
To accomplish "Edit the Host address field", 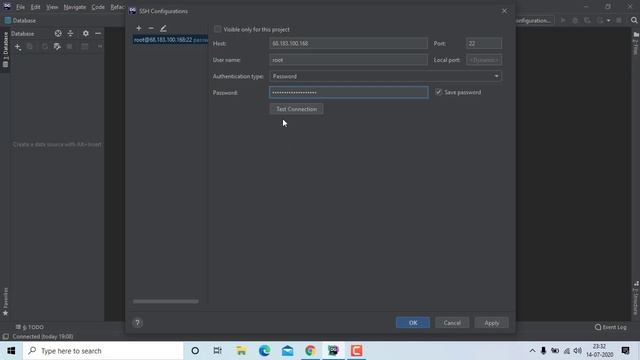I will [x=349, y=43].
